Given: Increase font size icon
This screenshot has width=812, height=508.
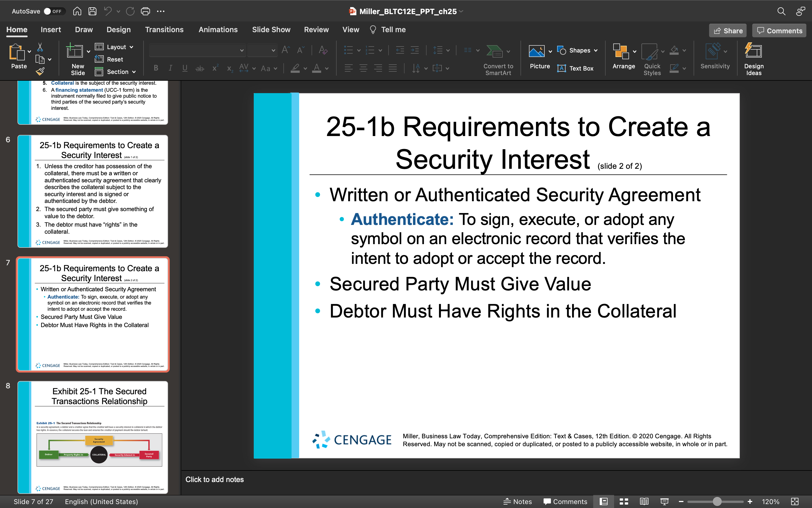Looking at the screenshot, I should [x=286, y=50].
